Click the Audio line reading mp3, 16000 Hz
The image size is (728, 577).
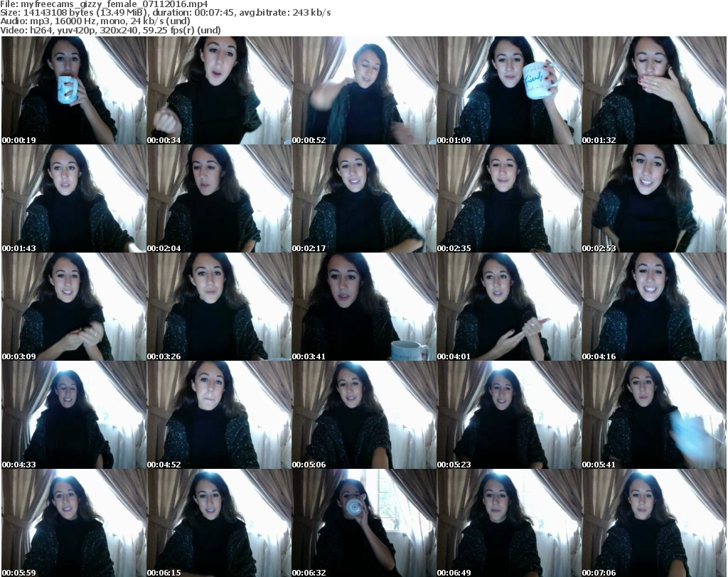pyautogui.click(x=95, y=21)
